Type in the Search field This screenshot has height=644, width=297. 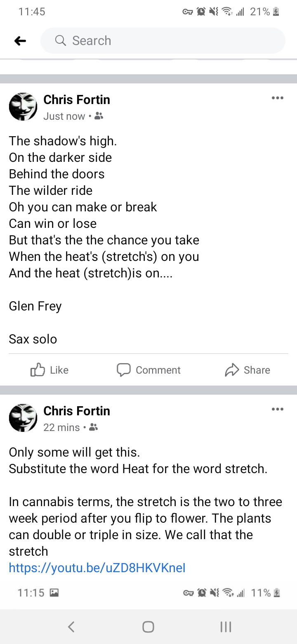pyautogui.click(x=173, y=40)
